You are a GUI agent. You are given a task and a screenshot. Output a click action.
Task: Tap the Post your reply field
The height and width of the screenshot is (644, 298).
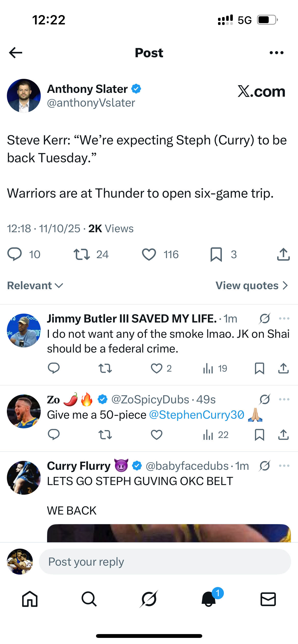(165, 562)
